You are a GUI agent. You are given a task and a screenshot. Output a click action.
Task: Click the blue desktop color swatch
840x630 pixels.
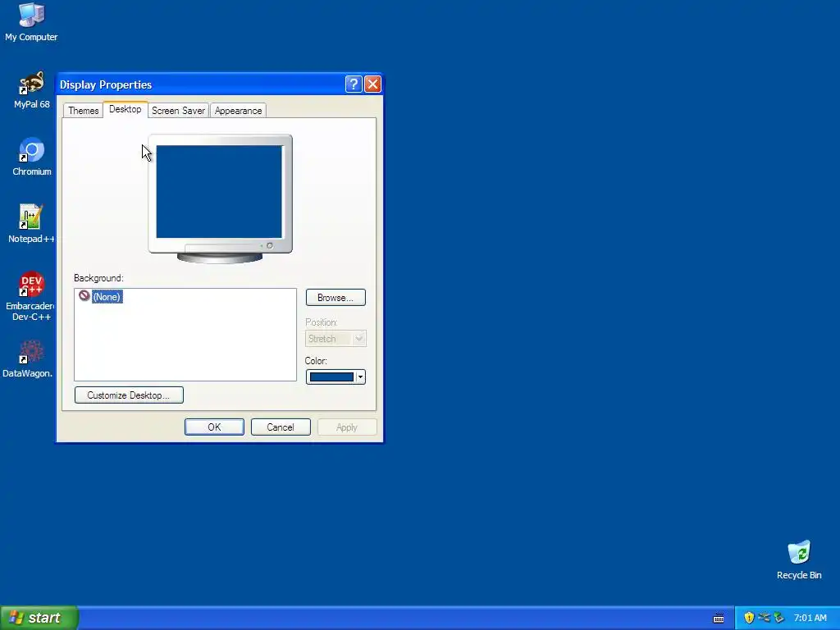click(x=331, y=377)
